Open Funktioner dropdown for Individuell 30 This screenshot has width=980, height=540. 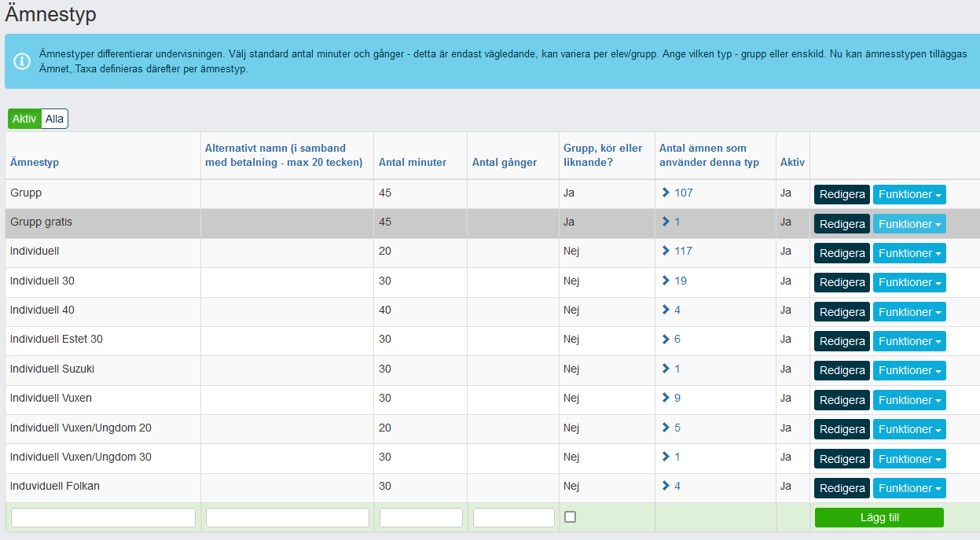909,282
